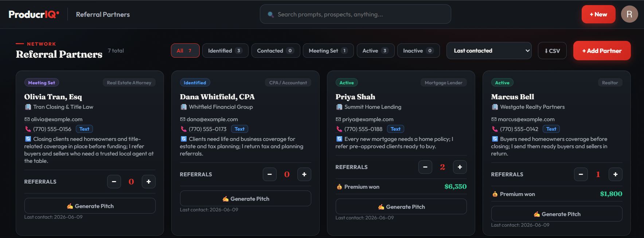Screen dimensions: 644x238
Task: Decrease referrals for Marcus Bell
Action: (581, 174)
